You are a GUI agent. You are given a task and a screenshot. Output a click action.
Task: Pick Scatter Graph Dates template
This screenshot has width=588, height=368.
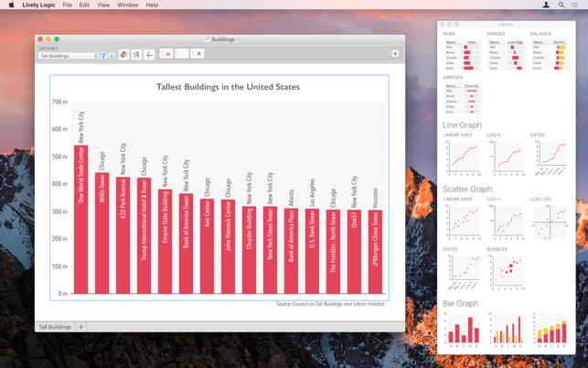tap(463, 272)
